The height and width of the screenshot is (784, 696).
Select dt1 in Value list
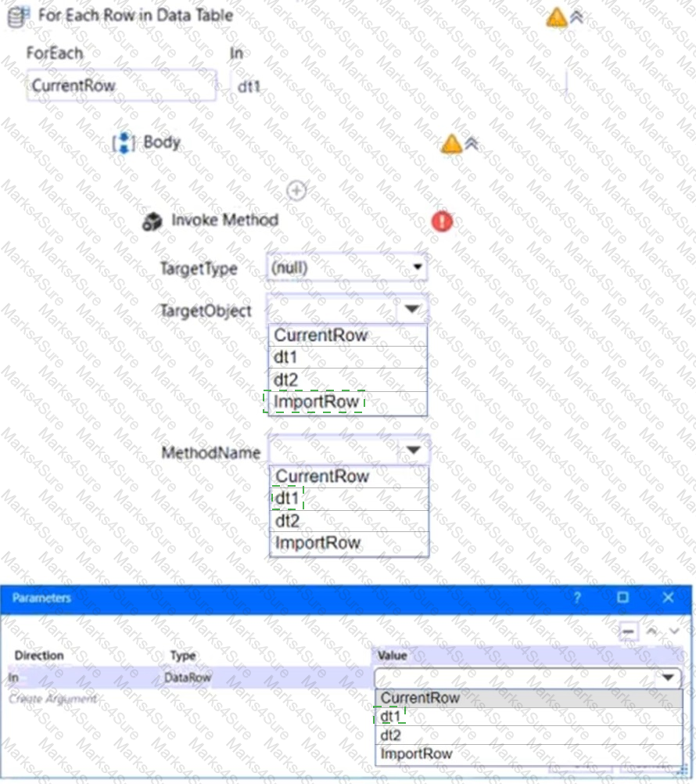pos(529,717)
